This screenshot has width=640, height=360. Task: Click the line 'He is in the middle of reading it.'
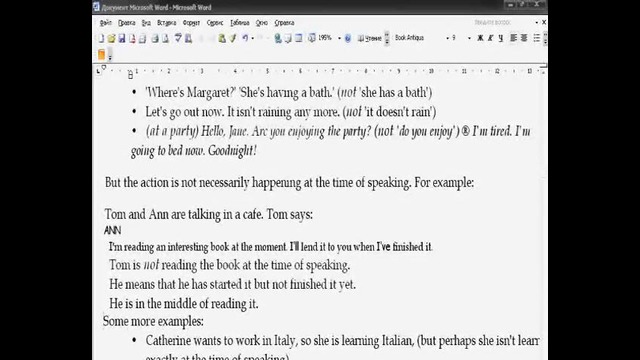(x=184, y=304)
